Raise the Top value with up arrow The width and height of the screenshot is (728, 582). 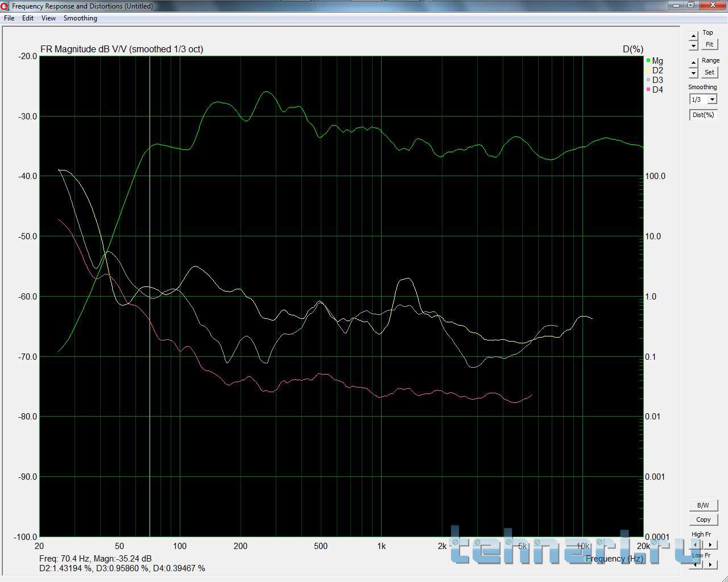pos(693,36)
